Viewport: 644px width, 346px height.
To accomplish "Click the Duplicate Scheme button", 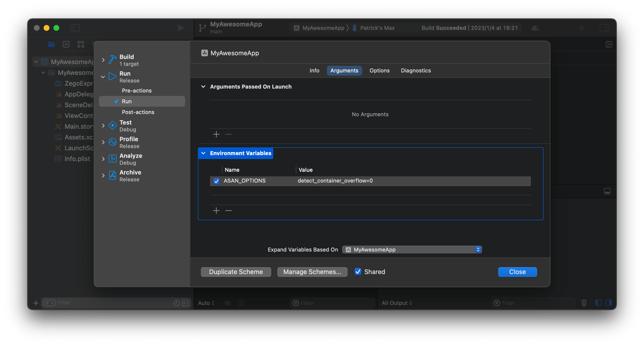I will click(236, 272).
